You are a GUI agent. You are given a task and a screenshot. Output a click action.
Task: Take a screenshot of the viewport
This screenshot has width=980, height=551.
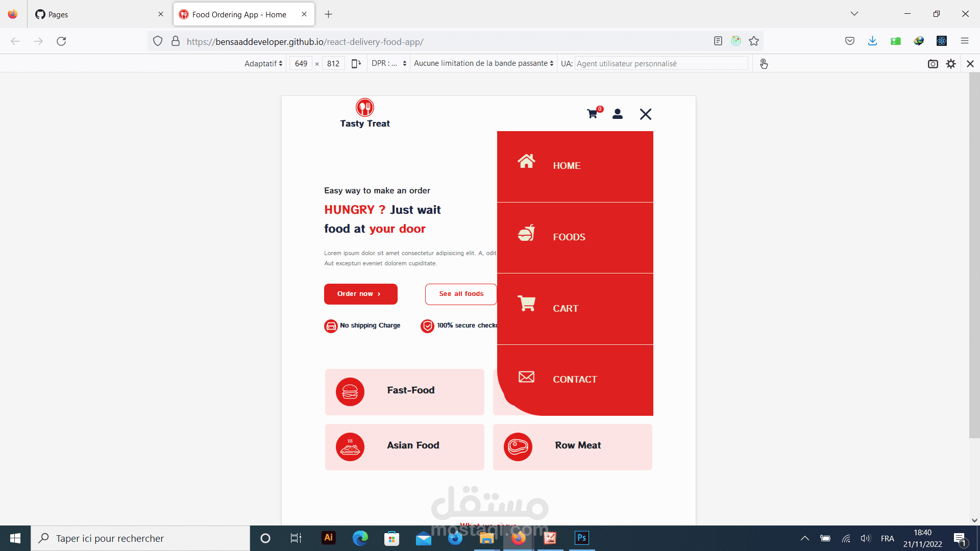point(933,64)
